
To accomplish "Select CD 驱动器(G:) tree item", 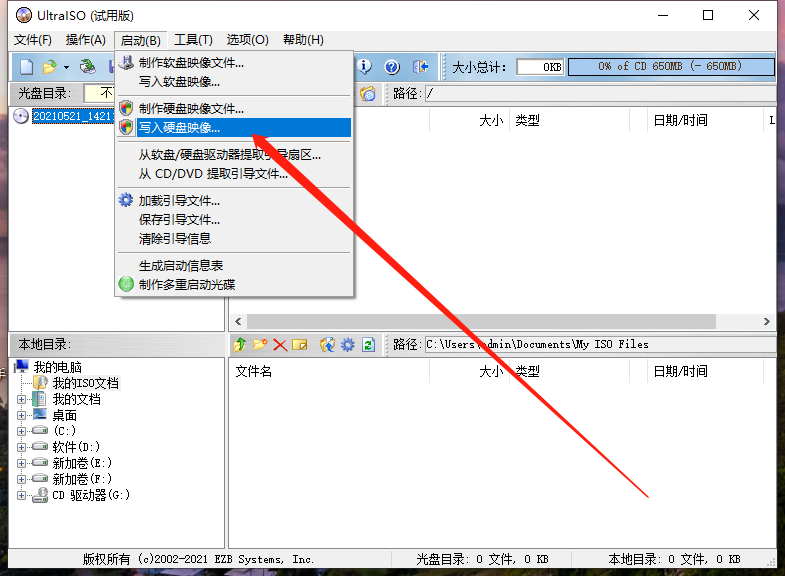I will point(91,495).
